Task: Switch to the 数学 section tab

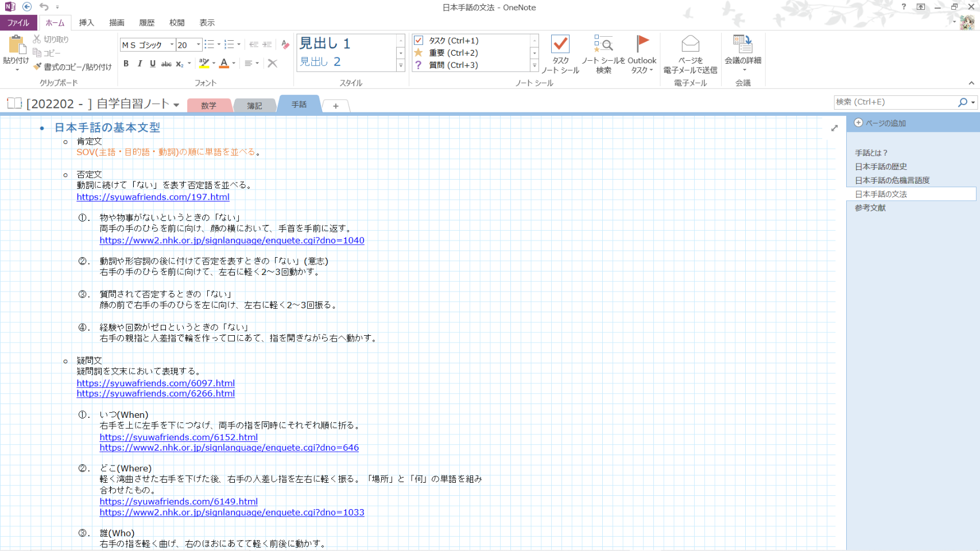Action: pyautogui.click(x=208, y=106)
